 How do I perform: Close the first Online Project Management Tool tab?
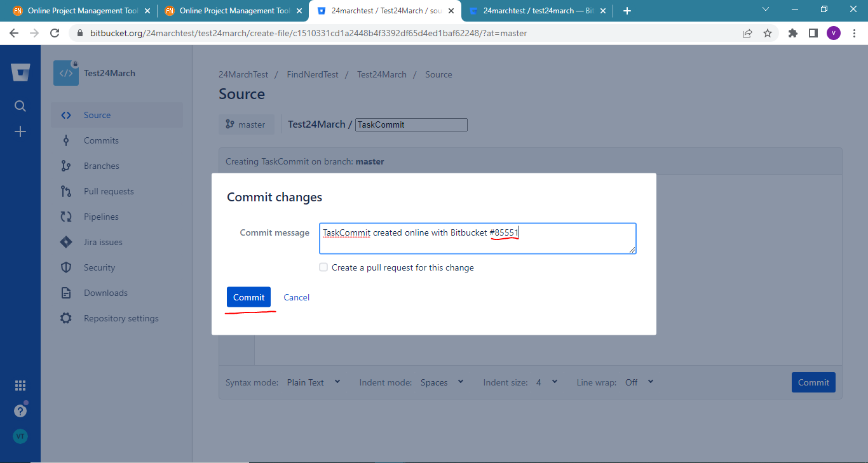147,11
